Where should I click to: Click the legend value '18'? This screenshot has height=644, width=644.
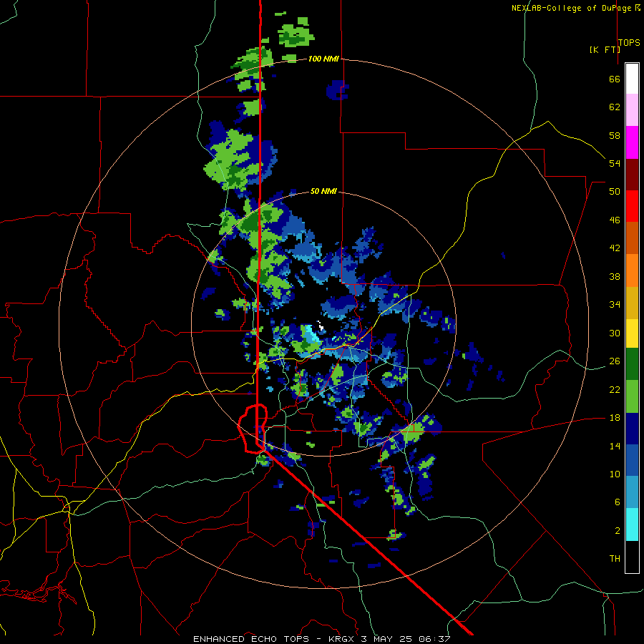[615, 418]
